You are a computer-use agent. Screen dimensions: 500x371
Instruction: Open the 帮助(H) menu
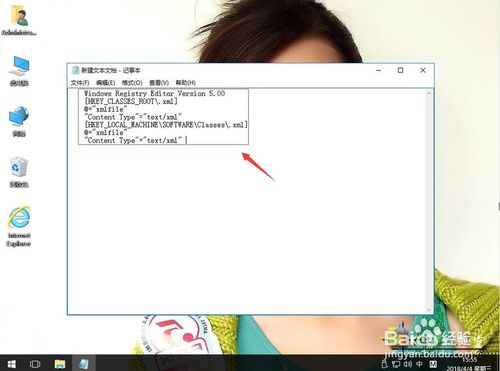(x=185, y=82)
